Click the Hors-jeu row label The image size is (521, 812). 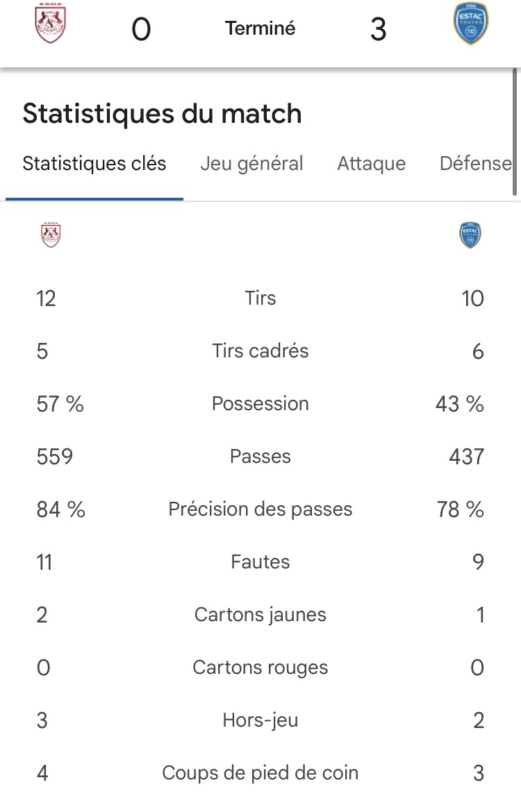coord(260,720)
